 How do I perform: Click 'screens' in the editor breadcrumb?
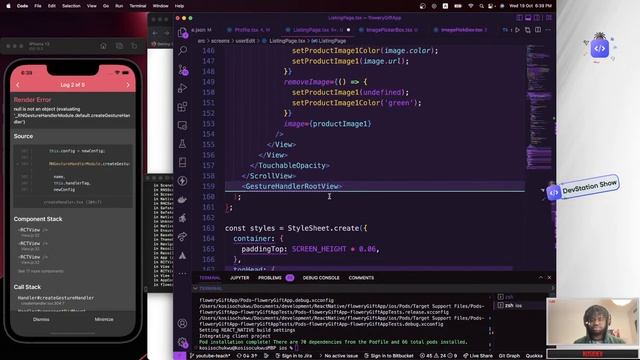pyautogui.click(x=220, y=41)
